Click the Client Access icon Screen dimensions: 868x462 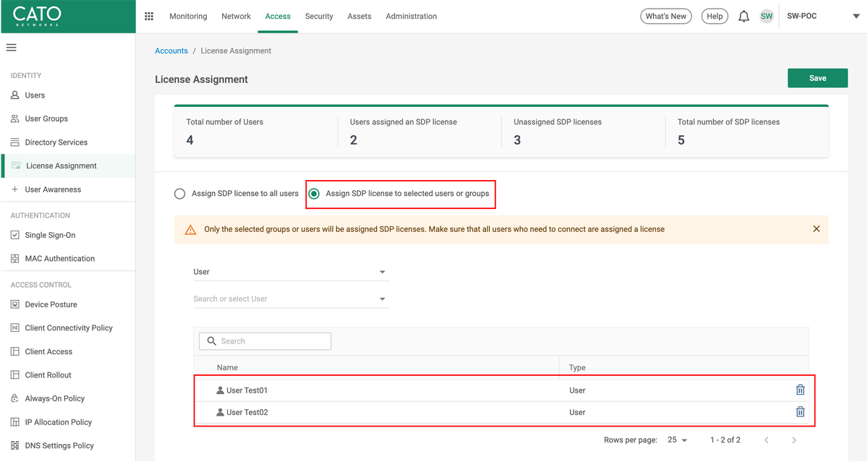point(15,351)
